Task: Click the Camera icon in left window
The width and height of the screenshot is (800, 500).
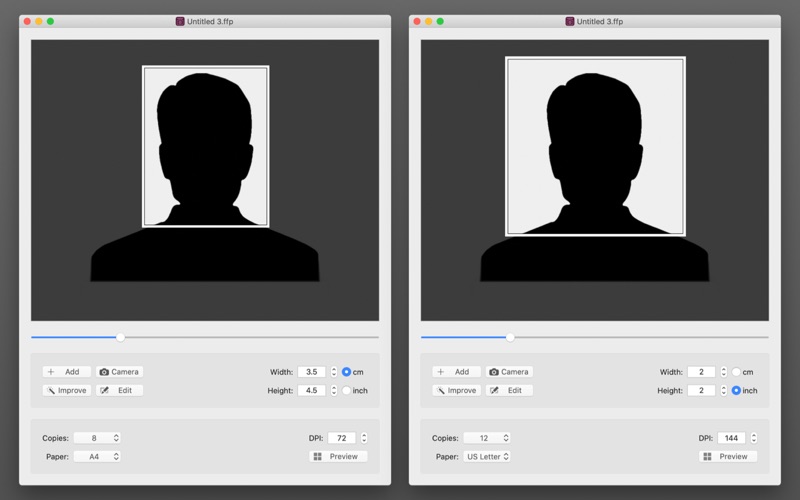Action: 104,372
